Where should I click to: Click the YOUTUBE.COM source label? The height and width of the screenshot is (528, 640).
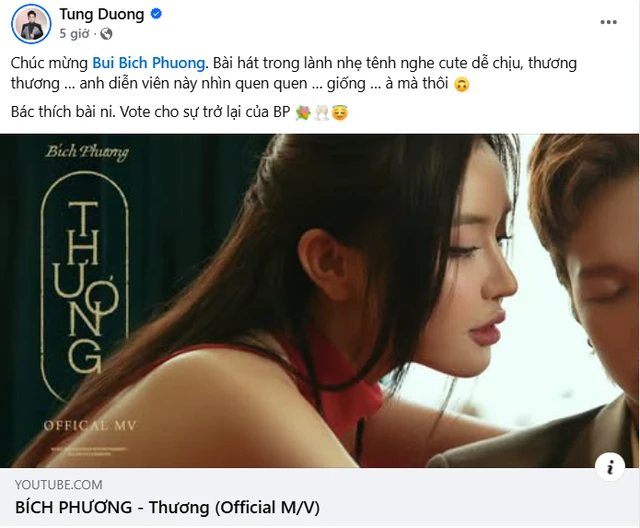click(x=58, y=485)
